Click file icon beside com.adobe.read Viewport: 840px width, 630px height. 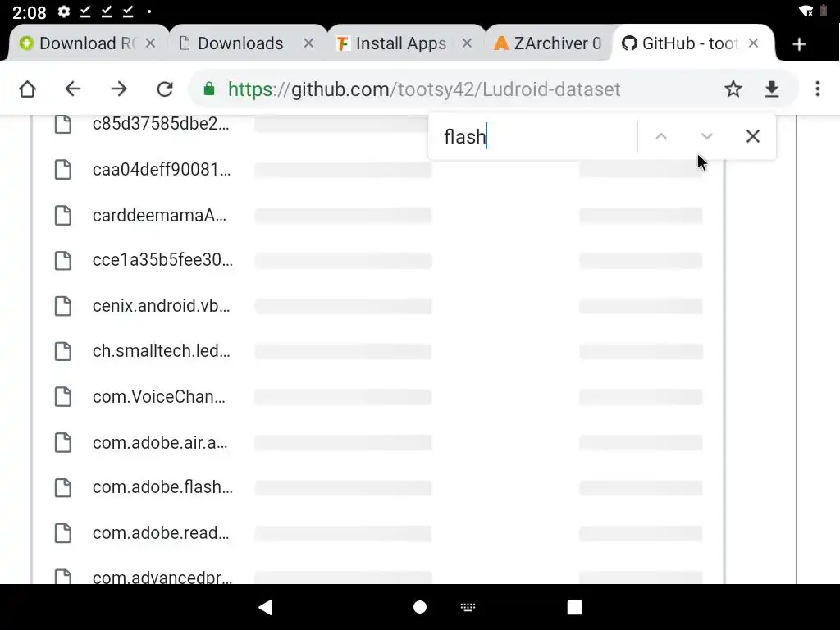(x=63, y=533)
